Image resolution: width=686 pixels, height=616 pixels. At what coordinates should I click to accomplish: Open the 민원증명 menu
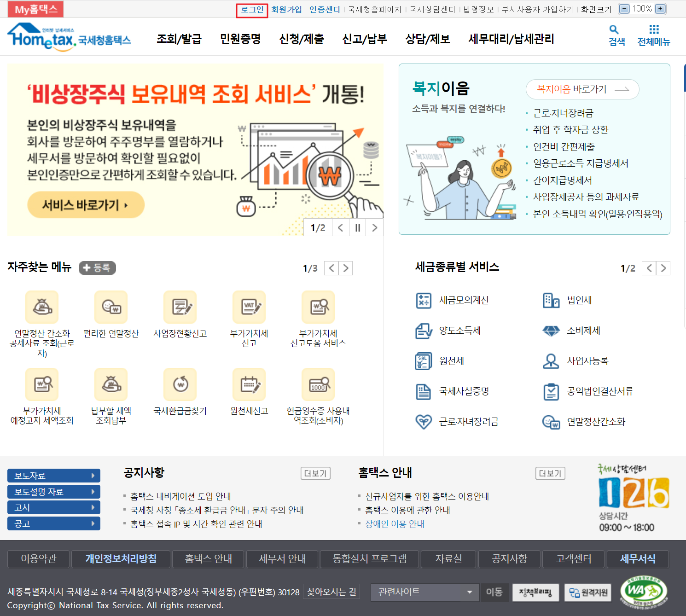pos(240,39)
